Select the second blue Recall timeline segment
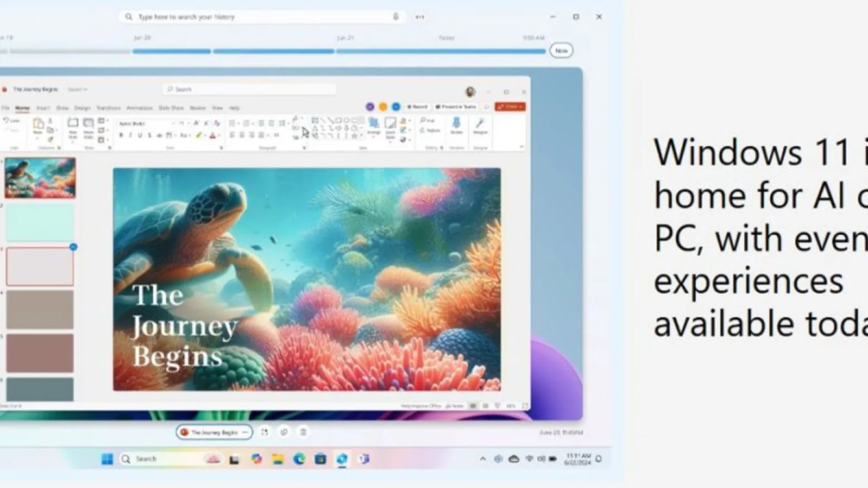 [273, 51]
